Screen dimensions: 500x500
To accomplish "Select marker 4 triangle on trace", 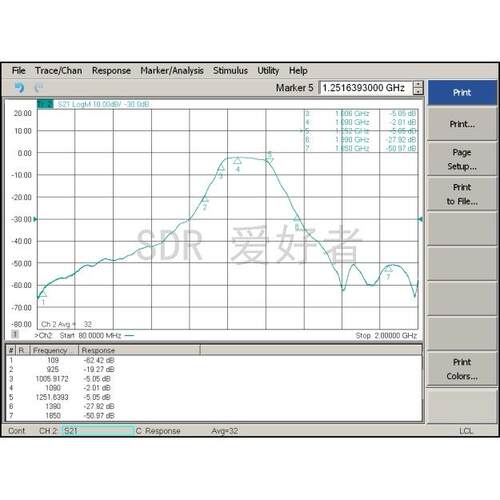I will point(237,160).
